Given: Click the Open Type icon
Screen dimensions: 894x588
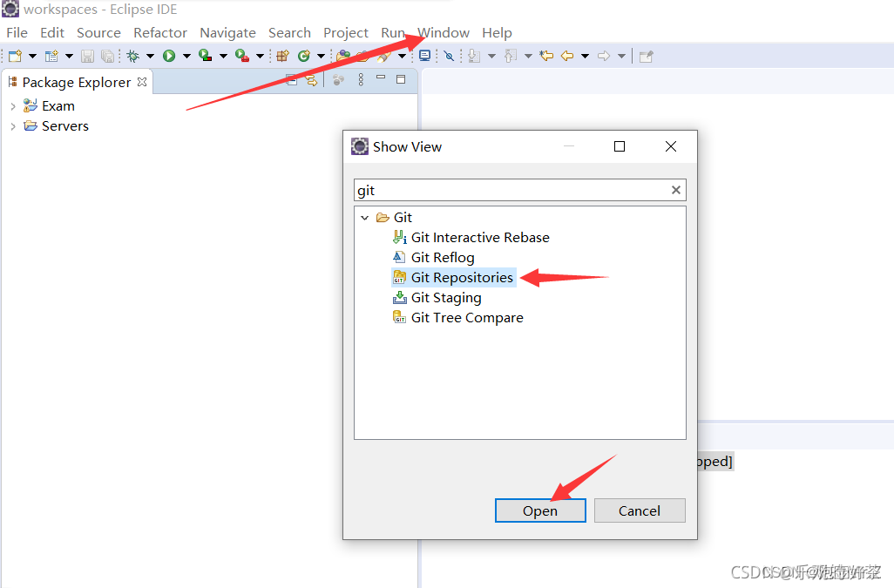Looking at the screenshot, I should 343,56.
